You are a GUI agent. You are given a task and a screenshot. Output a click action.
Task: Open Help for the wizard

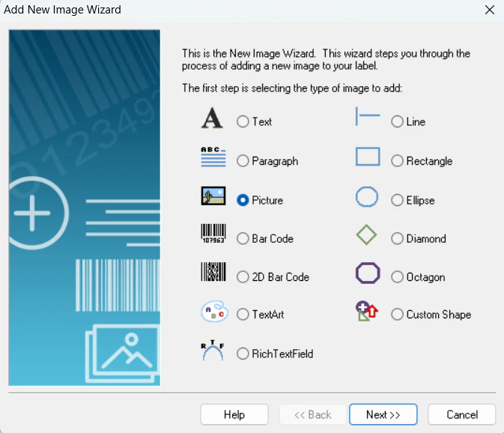coord(234,414)
